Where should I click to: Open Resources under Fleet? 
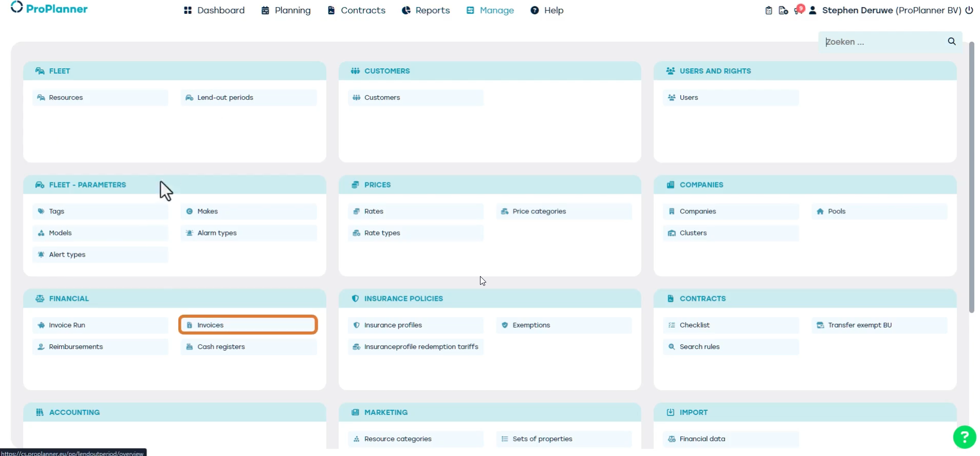[x=100, y=98]
